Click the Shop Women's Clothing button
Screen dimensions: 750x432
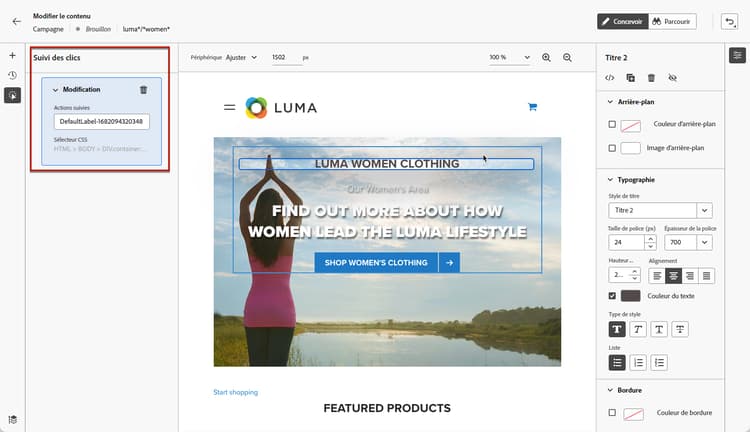[376, 263]
